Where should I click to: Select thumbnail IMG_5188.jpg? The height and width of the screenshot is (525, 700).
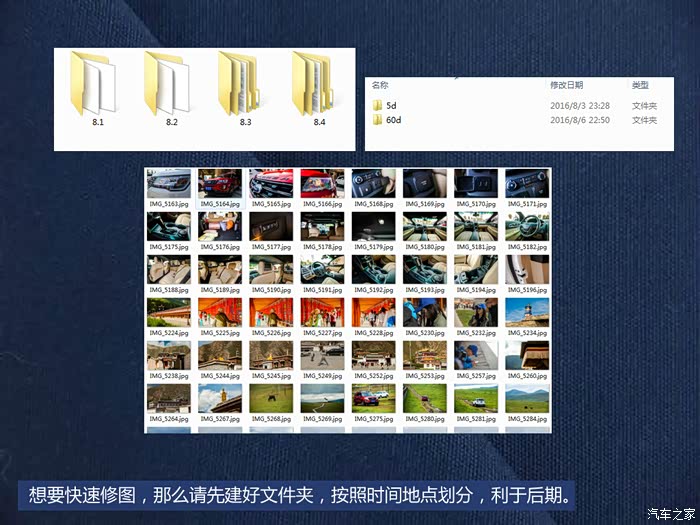click(169, 270)
